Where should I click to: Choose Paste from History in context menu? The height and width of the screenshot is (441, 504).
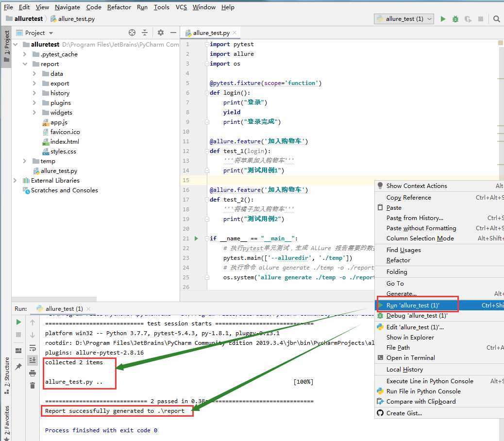[439, 218]
